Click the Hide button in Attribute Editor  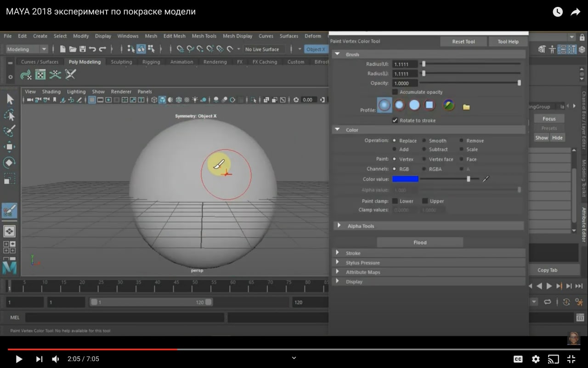click(x=557, y=138)
